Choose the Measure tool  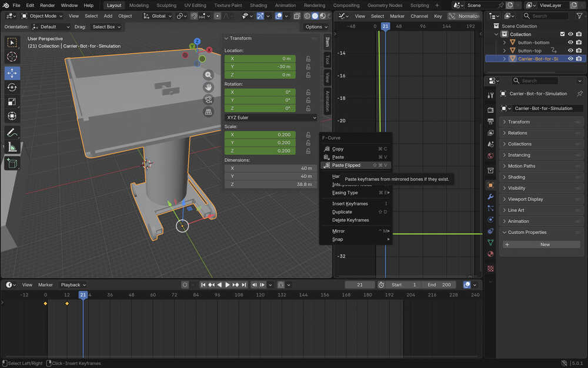click(x=12, y=147)
